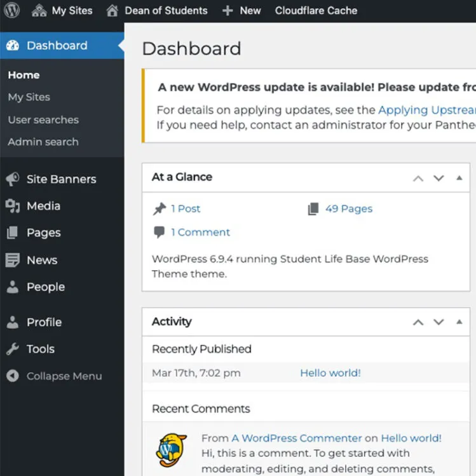Screen dimensions: 476x476
Task: Open Dean of Students site menu
Action: point(166,11)
